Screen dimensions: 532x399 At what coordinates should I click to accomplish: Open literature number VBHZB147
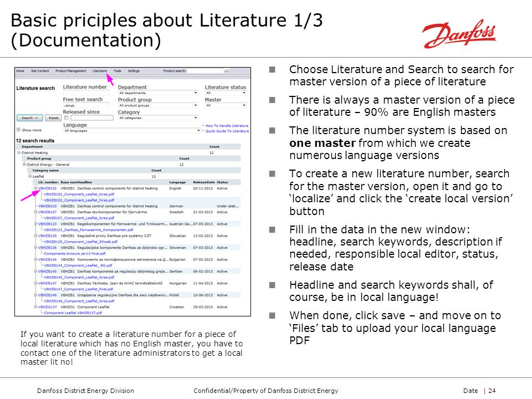(x=48, y=283)
